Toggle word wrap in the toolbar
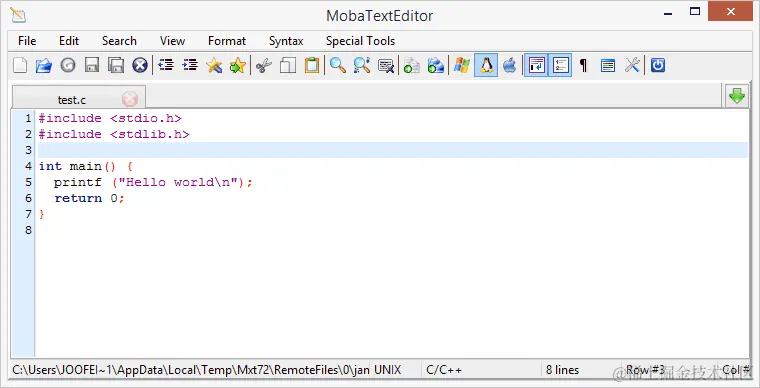This screenshot has height=388, width=760. 536,65
